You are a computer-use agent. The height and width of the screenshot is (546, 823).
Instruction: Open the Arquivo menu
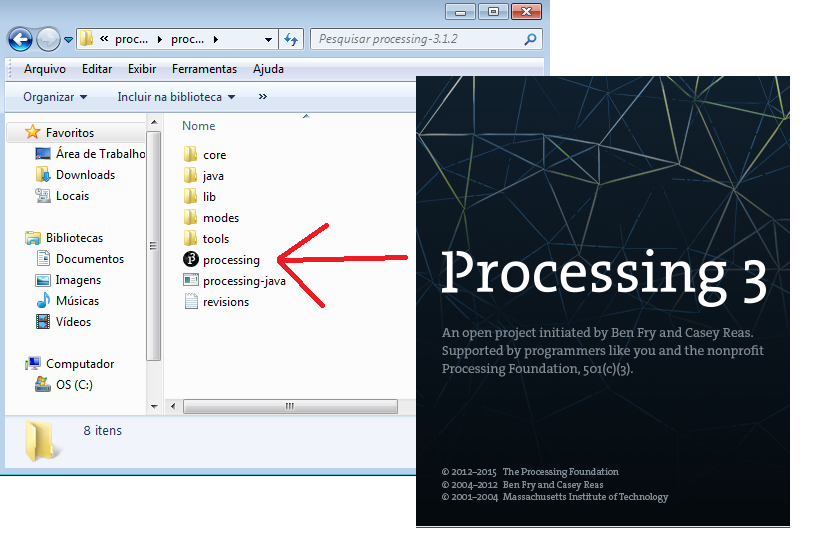45,69
